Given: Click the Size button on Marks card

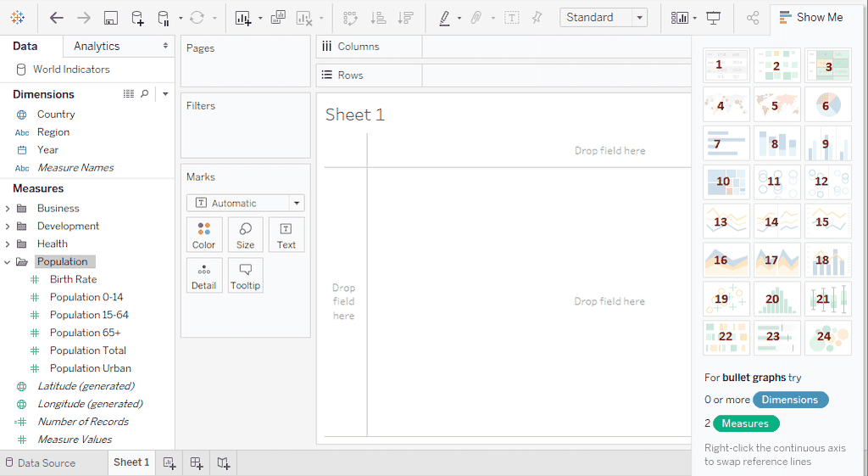Looking at the screenshot, I should coord(245,235).
